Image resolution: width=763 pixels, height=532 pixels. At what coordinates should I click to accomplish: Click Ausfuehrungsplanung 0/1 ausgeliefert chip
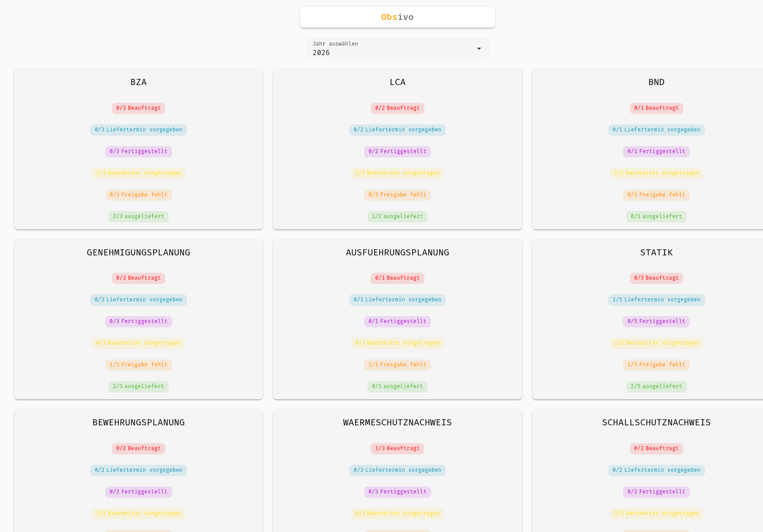click(x=398, y=387)
